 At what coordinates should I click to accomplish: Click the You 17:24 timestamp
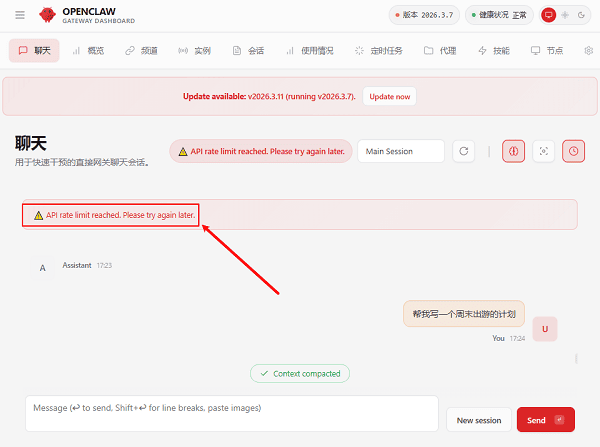(517, 338)
